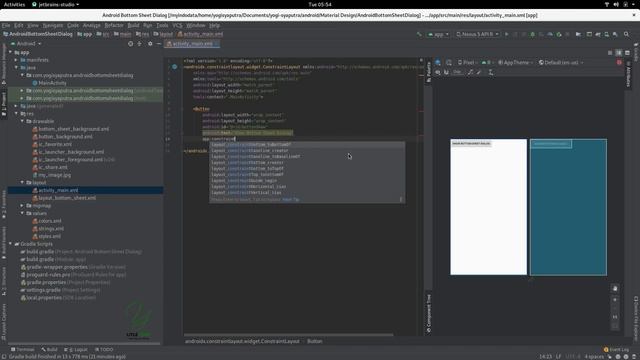Image resolution: width=640 pixels, height=360 pixels.
Task: Click the collapse all icon in Project panel
Action: point(140,44)
